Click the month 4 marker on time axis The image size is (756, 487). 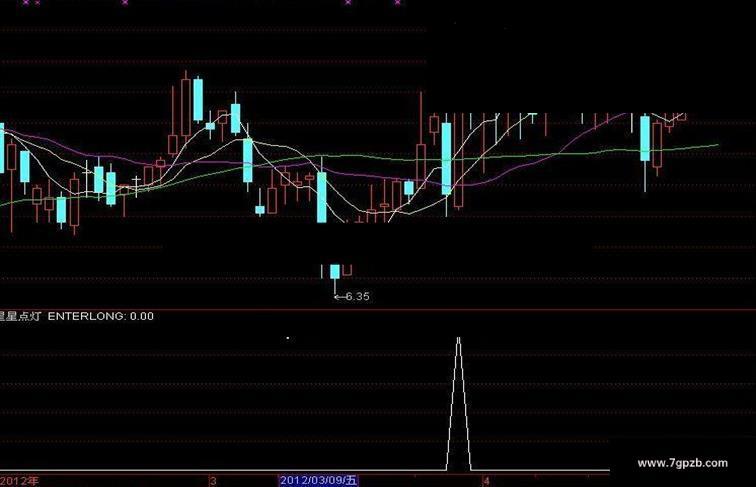[486, 481]
